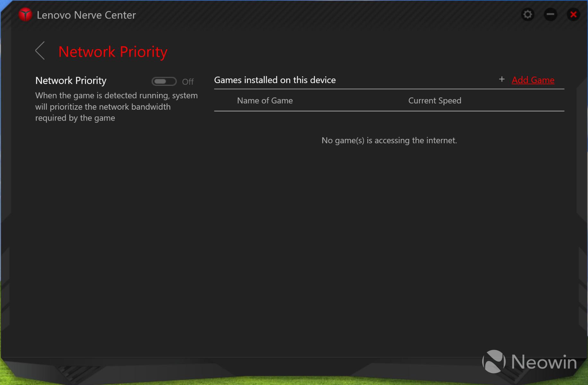Minimize the Lenovo Nerve Center window
Image resolution: width=588 pixels, height=385 pixels.
[x=550, y=14]
